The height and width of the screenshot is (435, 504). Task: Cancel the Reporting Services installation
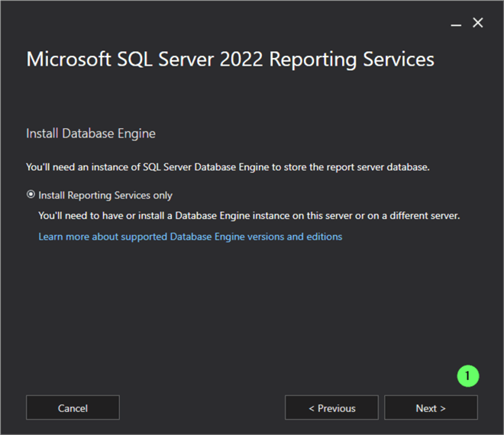coord(73,408)
